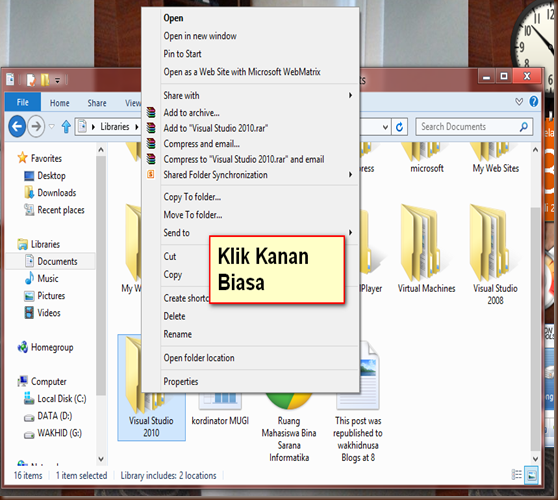Switch to the Share ribbon tab
Screen dimensions: 558x500
pyautogui.click(x=97, y=103)
